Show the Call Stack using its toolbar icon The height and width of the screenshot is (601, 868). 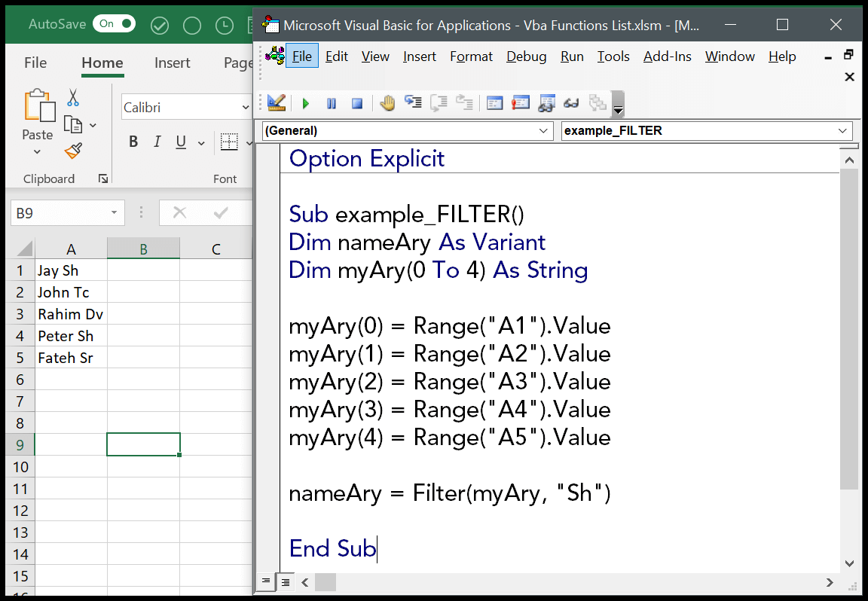point(599,103)
